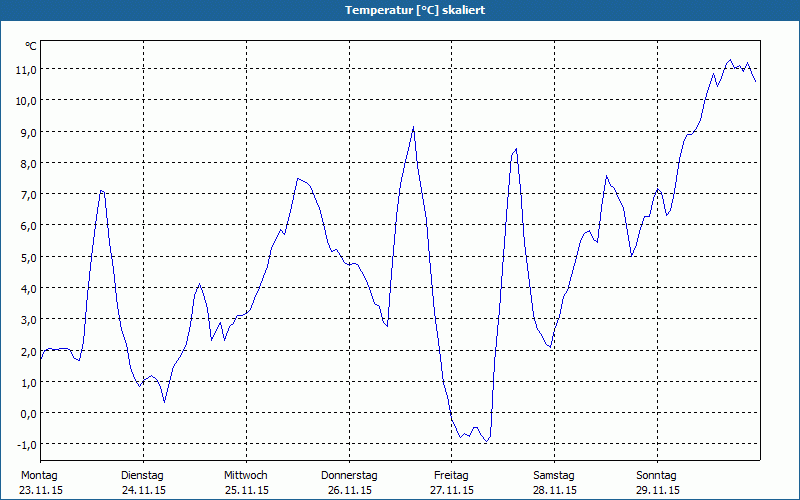Select the Samstag day label
800x500 pixels.
pyautogui.click(x=554, y=475)
